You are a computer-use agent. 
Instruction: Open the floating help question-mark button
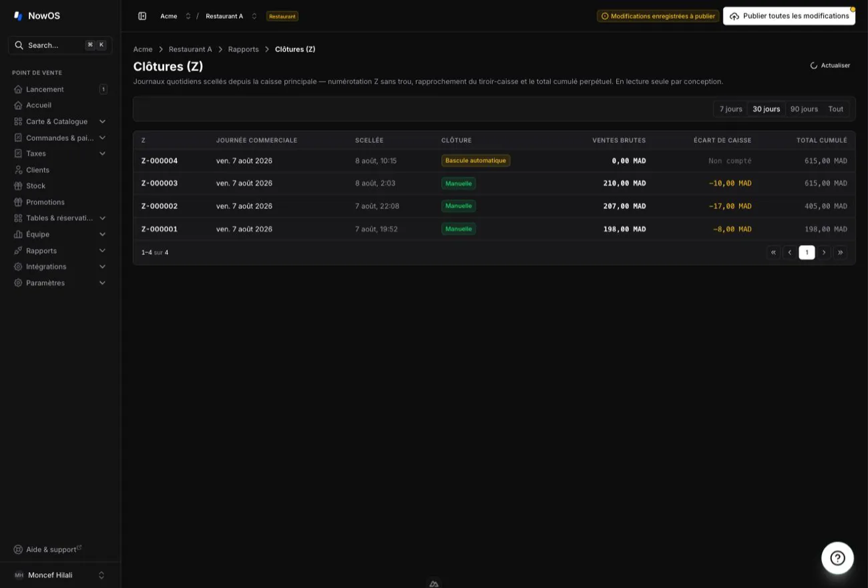837,558
